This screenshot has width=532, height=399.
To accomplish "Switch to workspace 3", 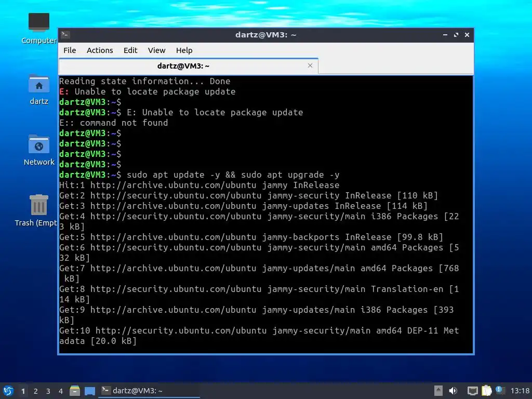I will (48, 391).
